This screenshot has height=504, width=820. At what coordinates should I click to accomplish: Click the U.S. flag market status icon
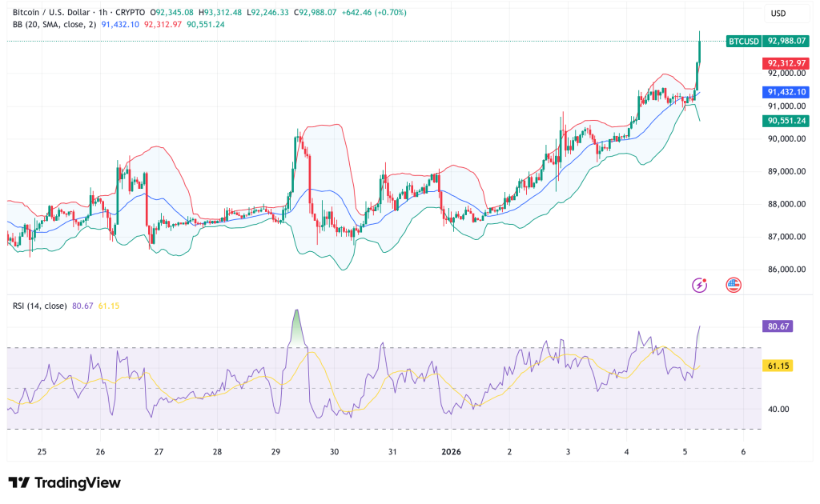733,284
